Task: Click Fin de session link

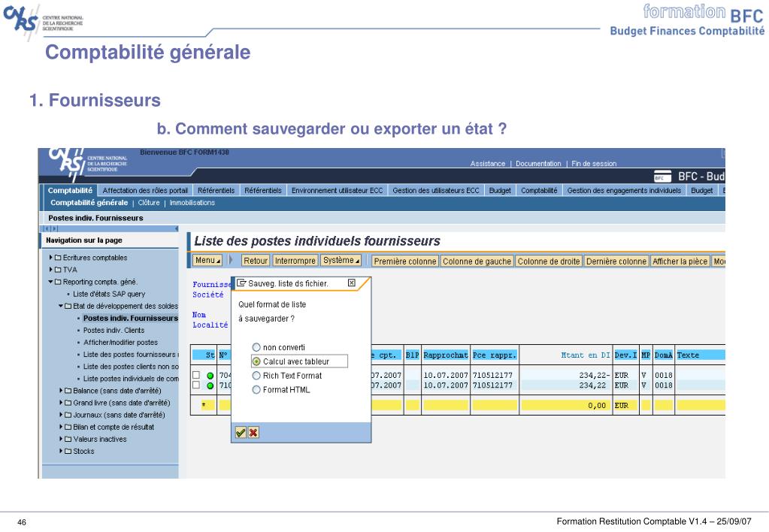Action: click(594, 164)
